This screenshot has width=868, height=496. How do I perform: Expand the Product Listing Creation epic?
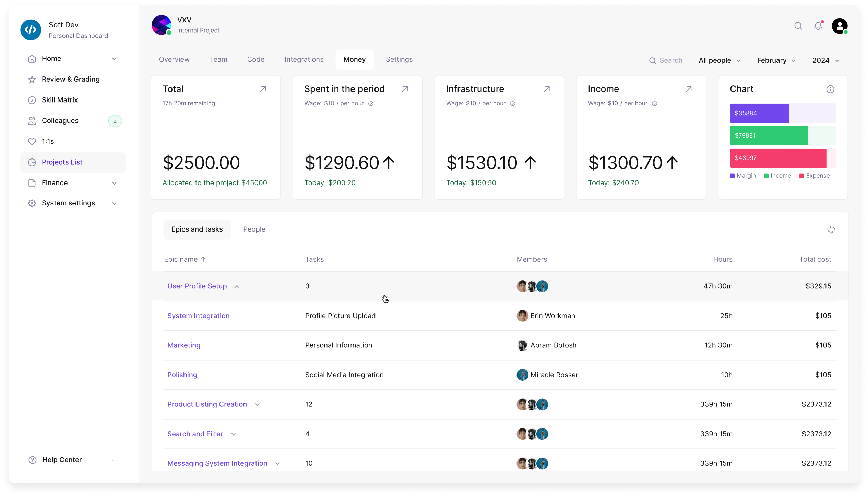coord(258,404)
